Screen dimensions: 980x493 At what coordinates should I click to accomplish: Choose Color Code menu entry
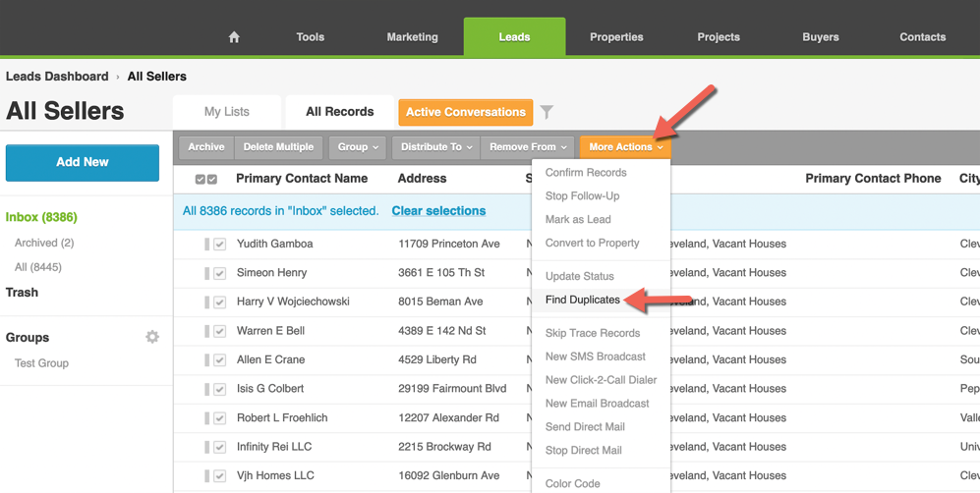(x=572, y=483)
